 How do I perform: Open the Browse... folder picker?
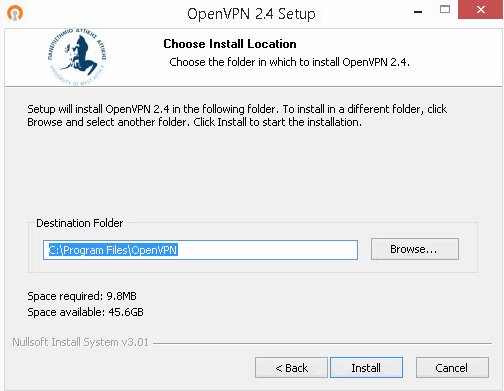(x=415, y=249)
